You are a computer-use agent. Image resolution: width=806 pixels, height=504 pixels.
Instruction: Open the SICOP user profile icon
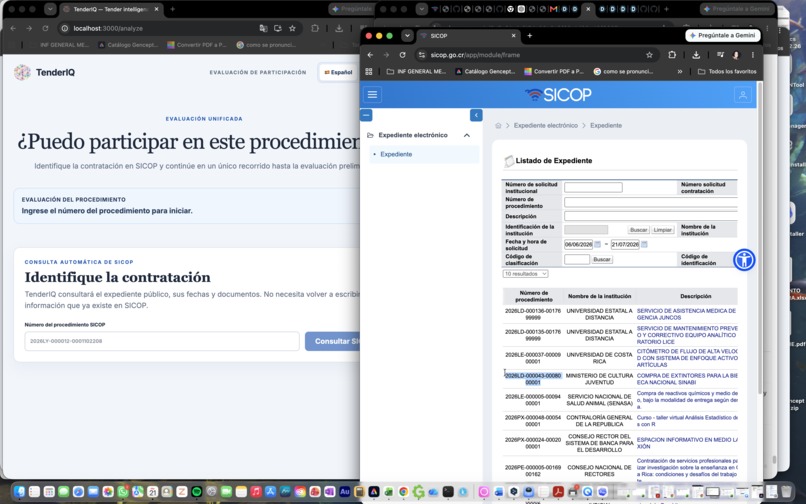point(743,95)
